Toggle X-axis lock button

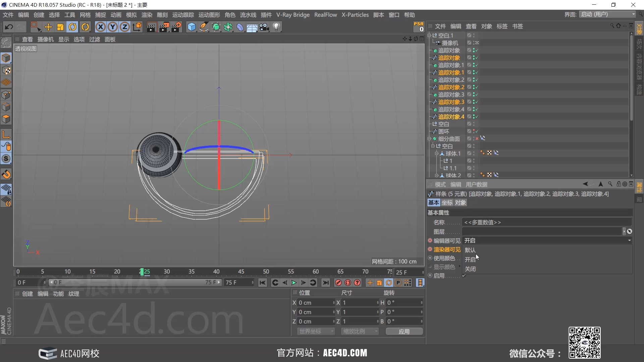coord(100,27)
